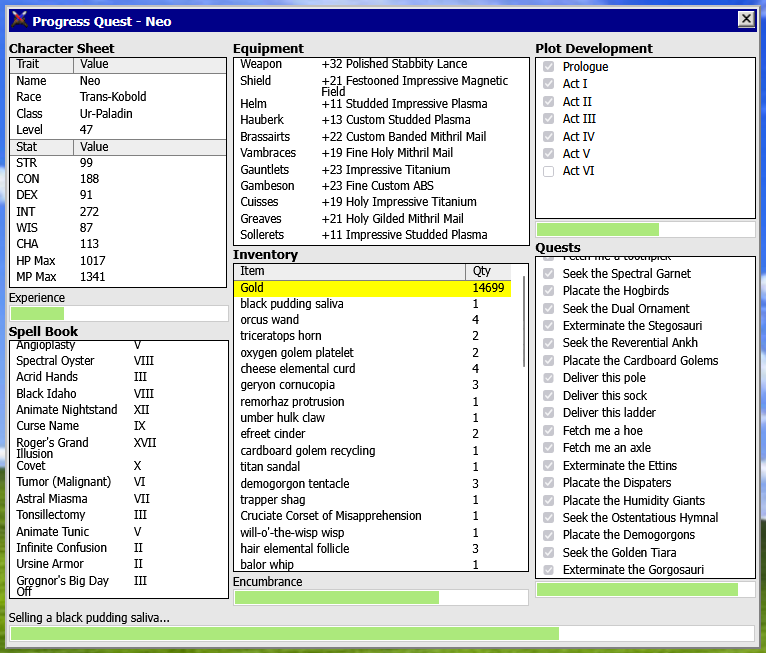766x653 pixels.
Task: Toggle the Exterminate the Stegosauri checkbox
Action: (549, 326)
